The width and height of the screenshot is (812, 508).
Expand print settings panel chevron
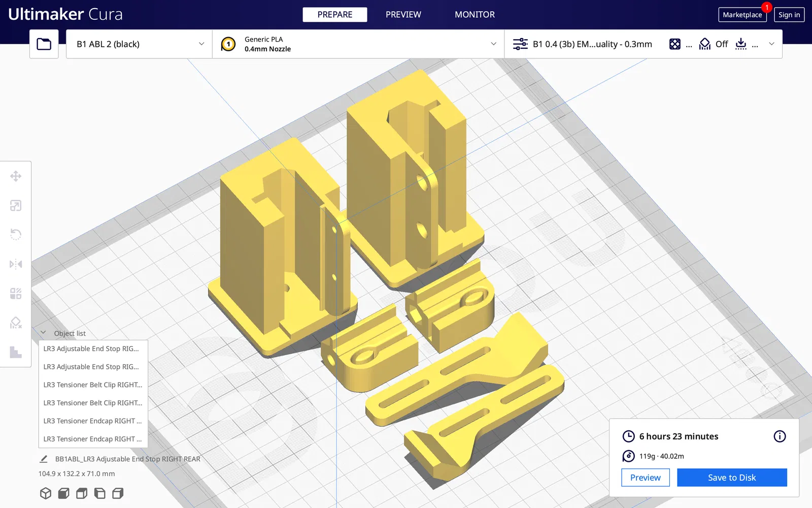771,44
